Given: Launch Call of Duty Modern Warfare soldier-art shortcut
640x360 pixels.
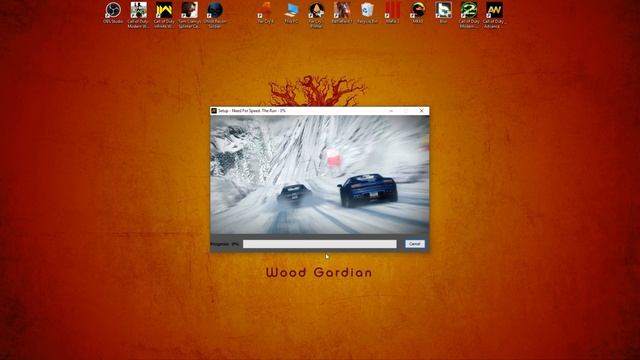Looking at the screenshot, I should [x=138, y=15].
